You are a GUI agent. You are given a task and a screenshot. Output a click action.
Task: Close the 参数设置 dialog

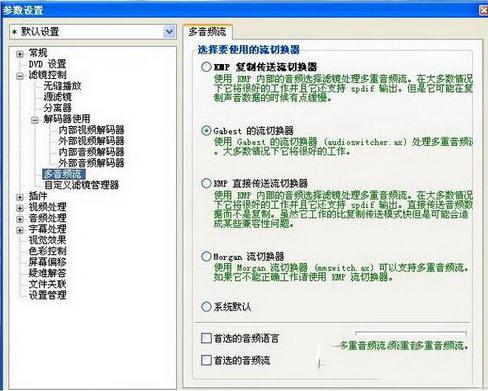(x=483, y=10)
